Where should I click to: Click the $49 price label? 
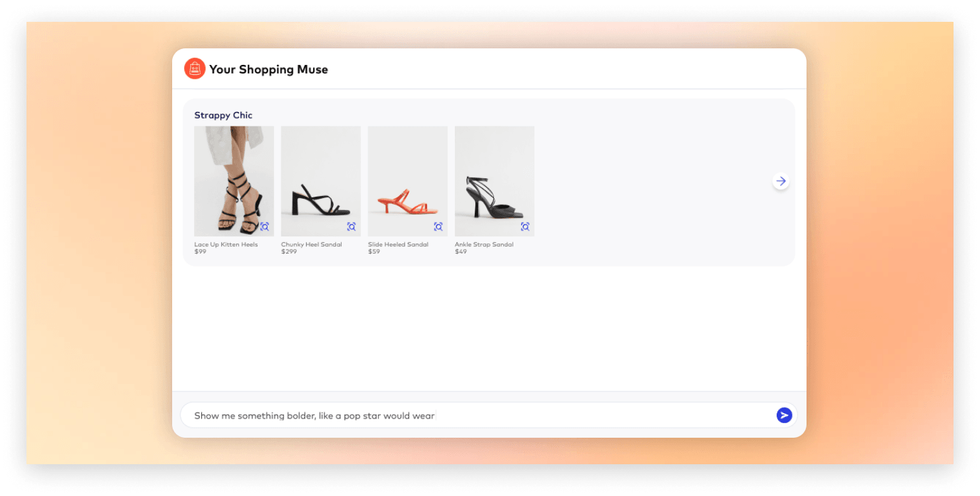pyautogui.click(x=461, y=252)
